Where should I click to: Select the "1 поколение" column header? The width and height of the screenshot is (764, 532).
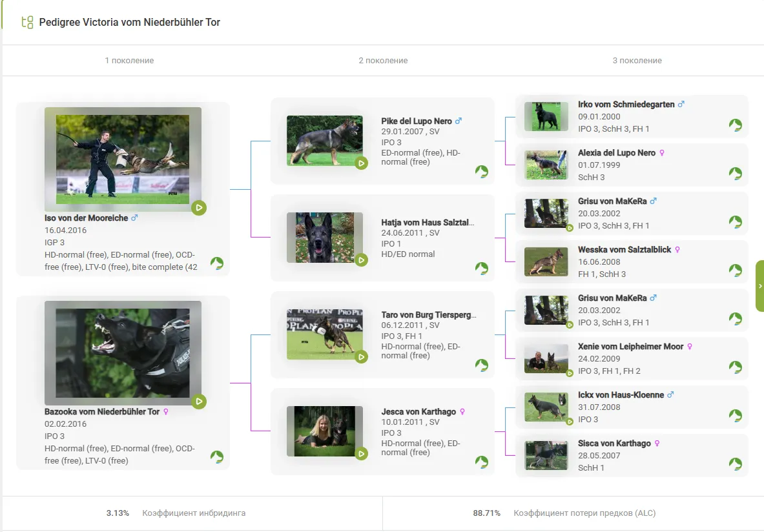129,61
